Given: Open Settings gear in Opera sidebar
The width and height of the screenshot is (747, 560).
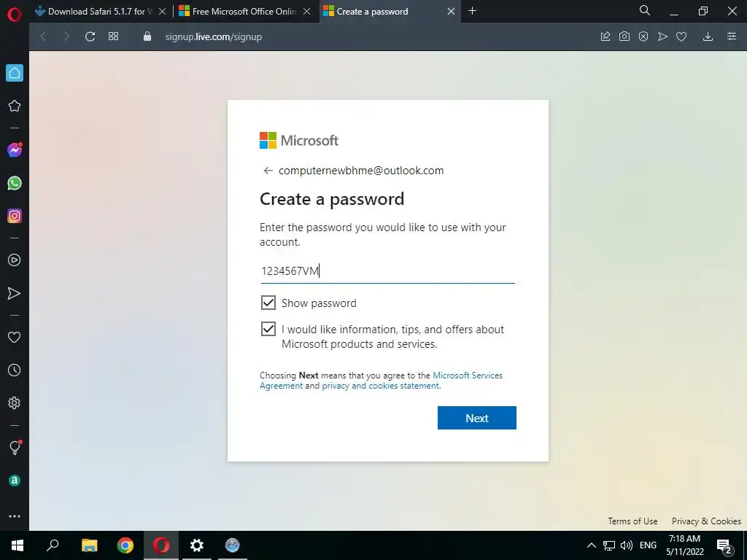Looking at the screenshot, I should (15, 402).
